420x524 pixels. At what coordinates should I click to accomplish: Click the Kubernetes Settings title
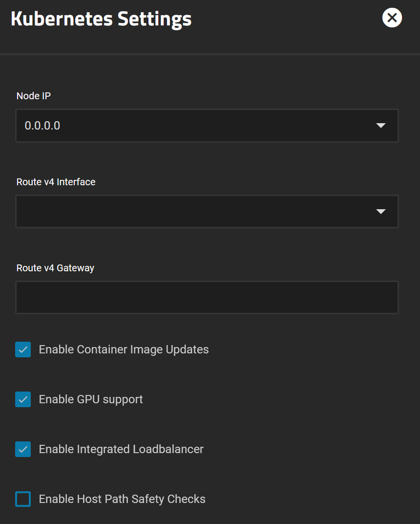click(x=101, y=19)
